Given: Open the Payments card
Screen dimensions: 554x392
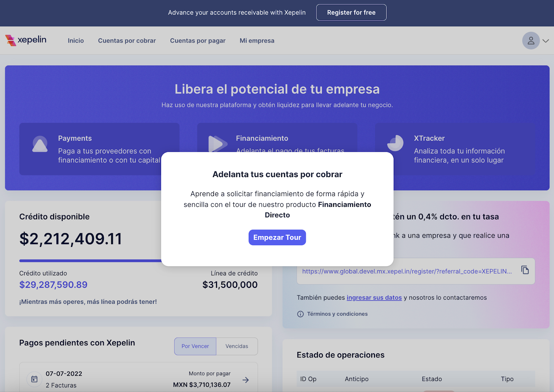Looking at the screenshot, I should tap(99, 149).
